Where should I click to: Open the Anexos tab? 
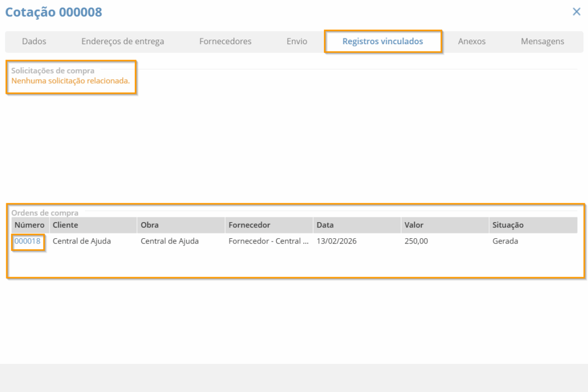click(471, 41)
